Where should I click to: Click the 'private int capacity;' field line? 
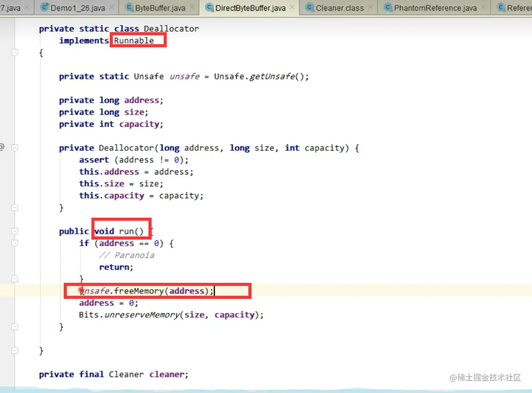click(x=111, y=124)
